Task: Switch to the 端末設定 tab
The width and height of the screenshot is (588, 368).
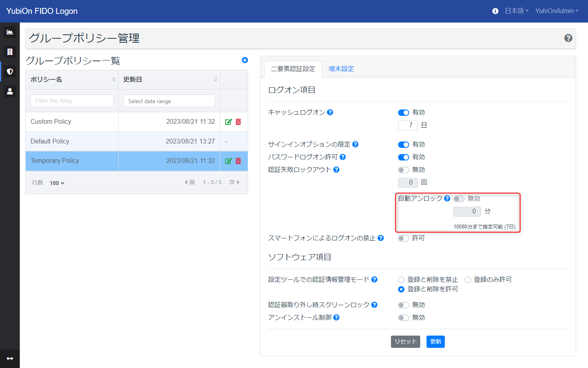Action: (341, 69)
